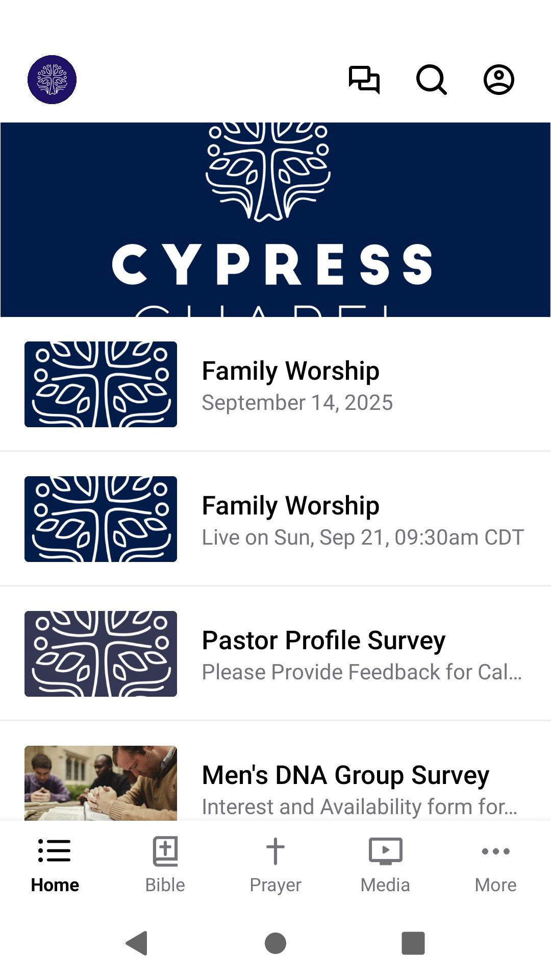Tap the Cypress Chapel banner image
The image size is (551, 980).
(275, 219)
